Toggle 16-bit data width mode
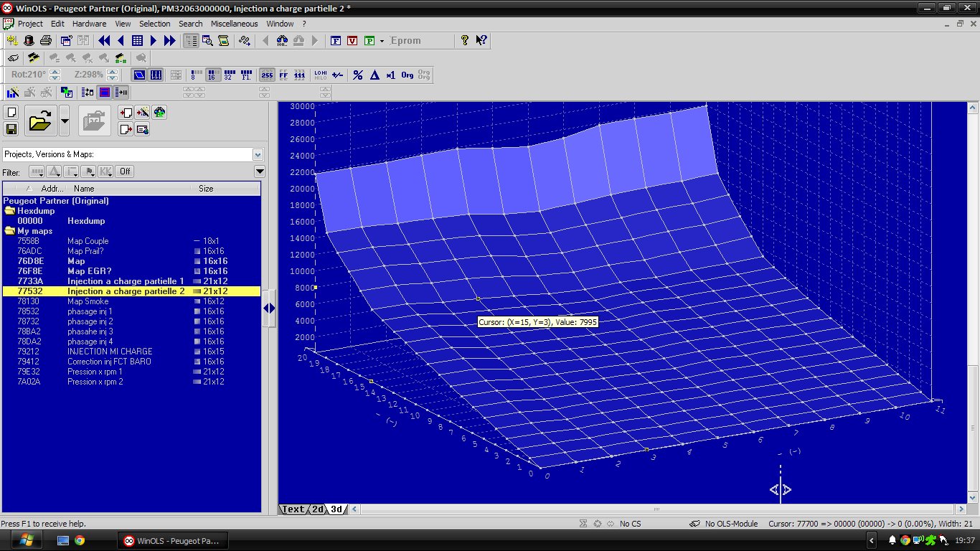Image resolution: width=980 pixels, height=551 pixels. pyautogui.click(x=213, y=75)
